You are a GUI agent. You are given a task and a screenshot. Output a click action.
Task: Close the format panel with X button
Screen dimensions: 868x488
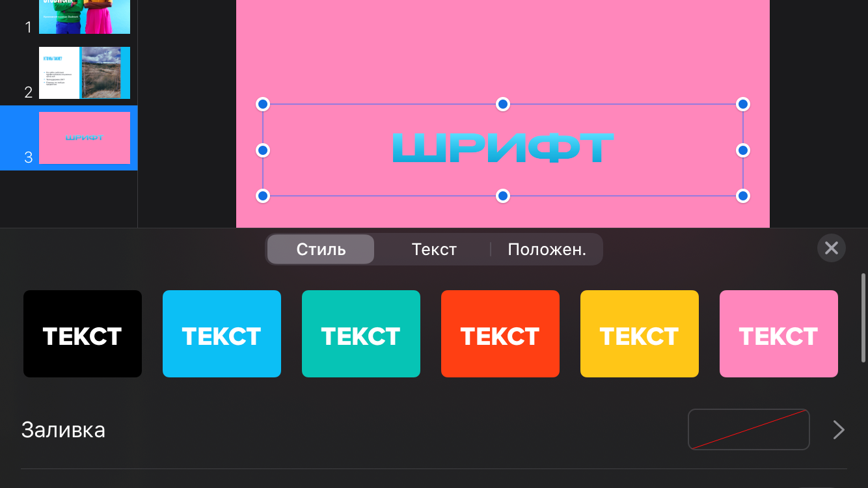pos(831,248)
